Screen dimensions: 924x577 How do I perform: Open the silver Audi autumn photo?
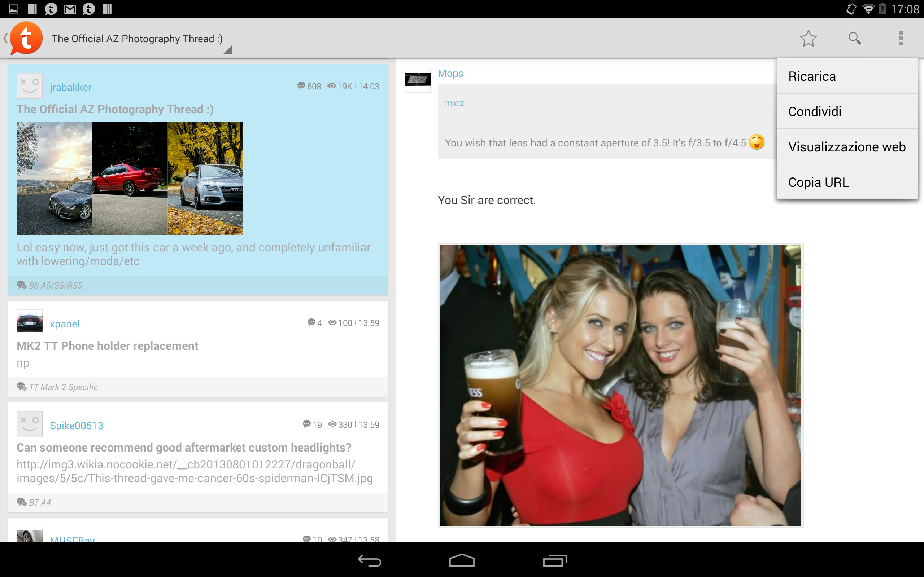(205, 178)
